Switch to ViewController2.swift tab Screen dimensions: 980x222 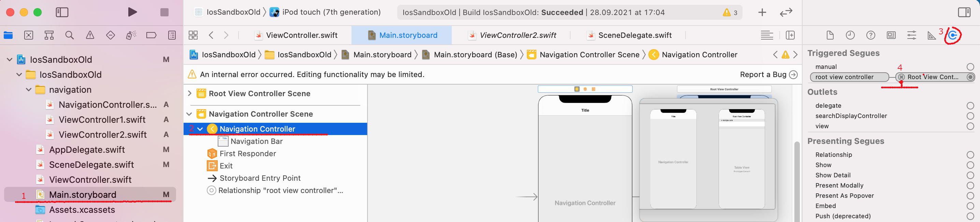pos(513,35)
